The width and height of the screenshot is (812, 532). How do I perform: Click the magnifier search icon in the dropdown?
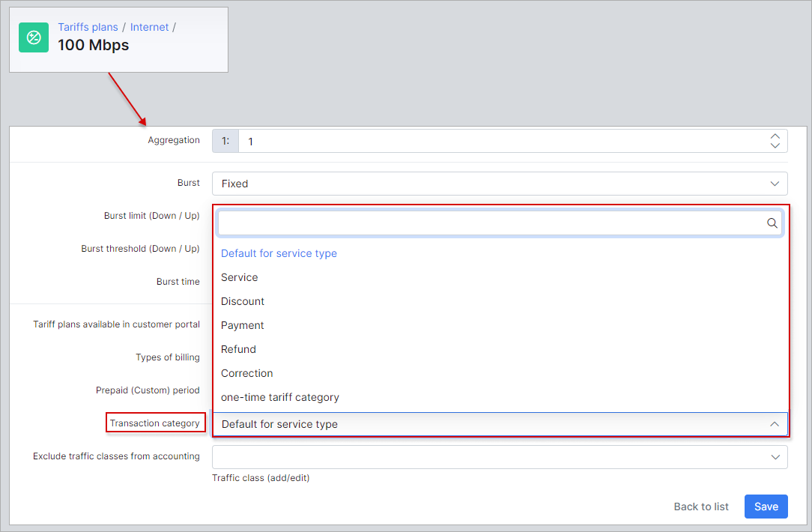[772, 223]
